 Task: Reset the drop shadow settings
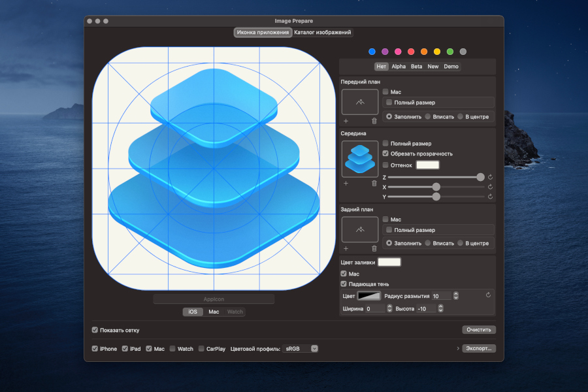[x=488, y=295]
